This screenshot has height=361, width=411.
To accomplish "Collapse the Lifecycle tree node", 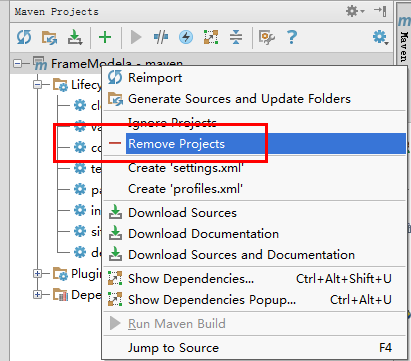I will coord(38,85).
